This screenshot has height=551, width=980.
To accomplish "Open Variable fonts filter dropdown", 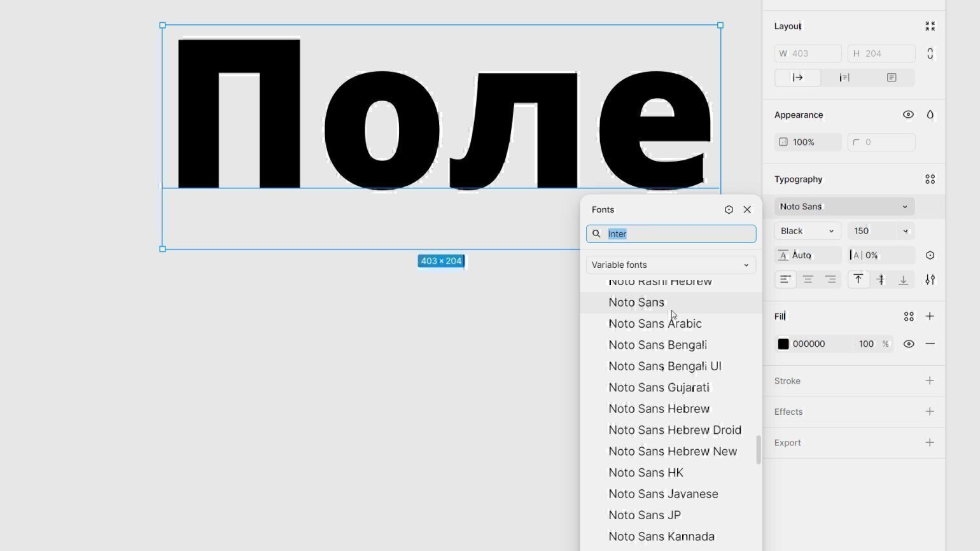I will pyautogui.click(x=671, y=265).
